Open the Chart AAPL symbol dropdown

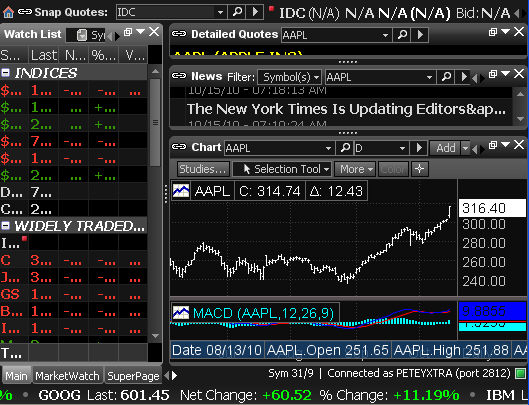pos(328,148)
